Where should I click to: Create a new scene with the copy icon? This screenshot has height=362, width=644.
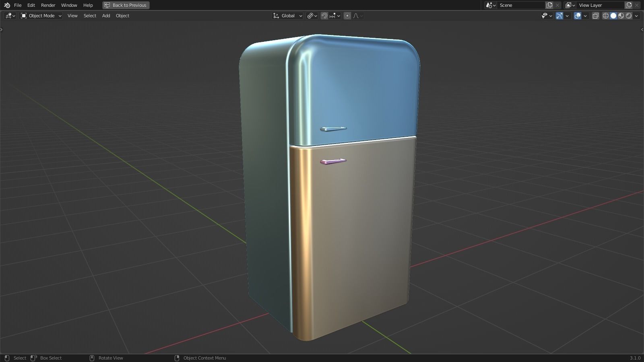pyautogui.click(x=549, y=5)
